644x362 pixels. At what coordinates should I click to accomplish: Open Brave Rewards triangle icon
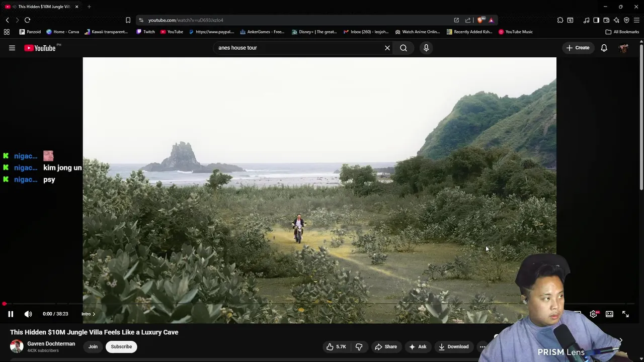click(491, 20)
